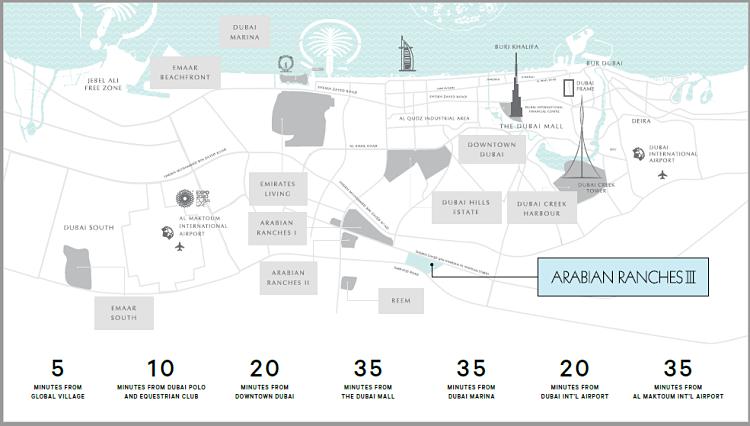
Task: Click 20 minutes from Dubai Int'l Airport
Action: click(574, 379)
